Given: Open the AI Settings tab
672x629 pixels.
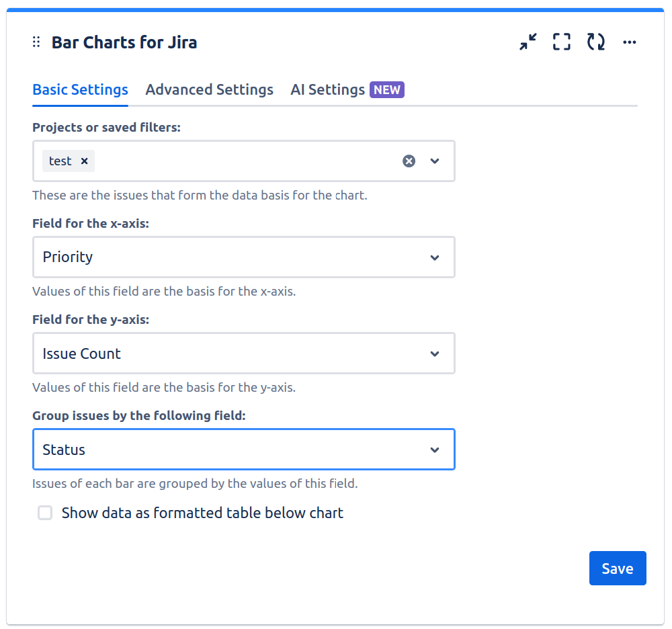Looking at the screenshot, I should (x=327, y=90).
